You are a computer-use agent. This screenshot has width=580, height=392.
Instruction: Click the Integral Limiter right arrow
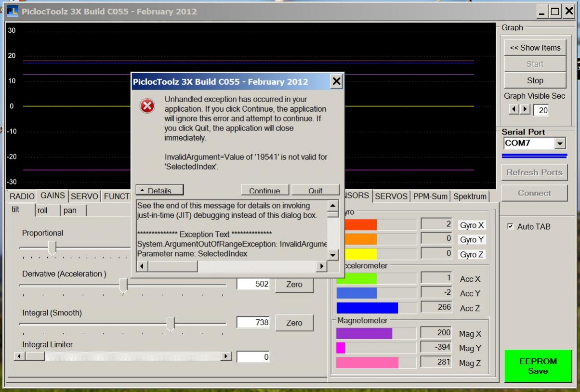(x=225, y=356)
